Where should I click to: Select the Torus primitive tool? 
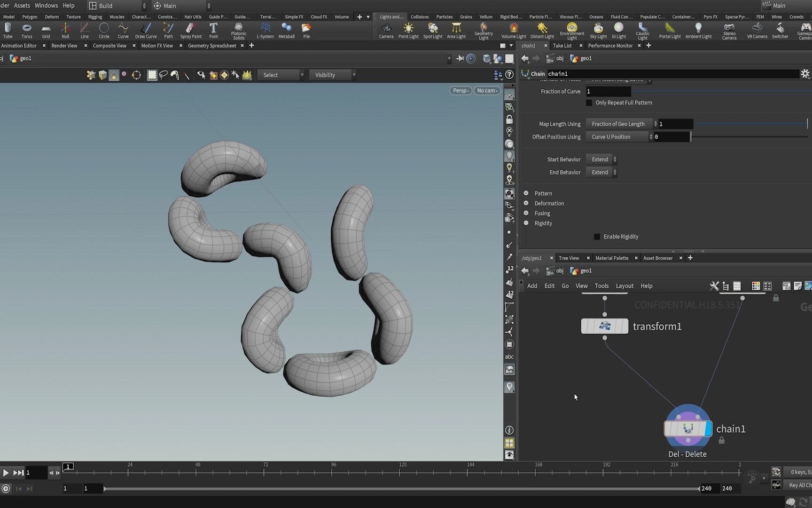[26, 30]
